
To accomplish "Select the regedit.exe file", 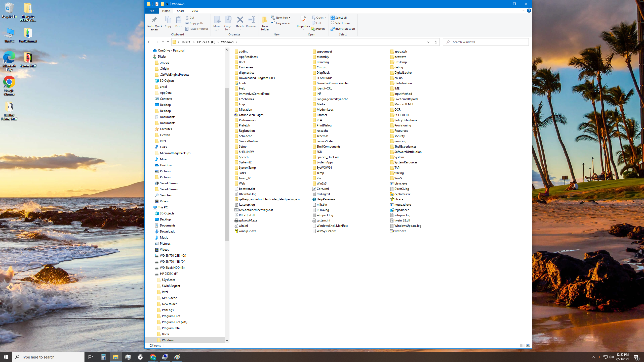I will tap(399, 210).
